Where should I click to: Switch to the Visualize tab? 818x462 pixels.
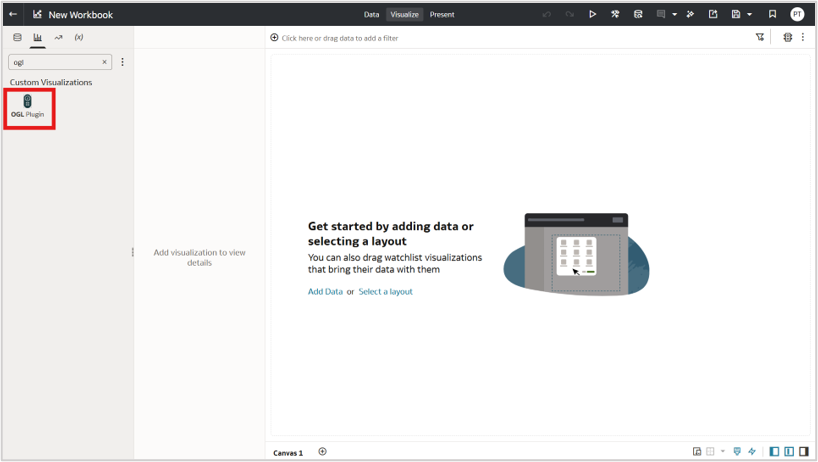pos(404,15)
